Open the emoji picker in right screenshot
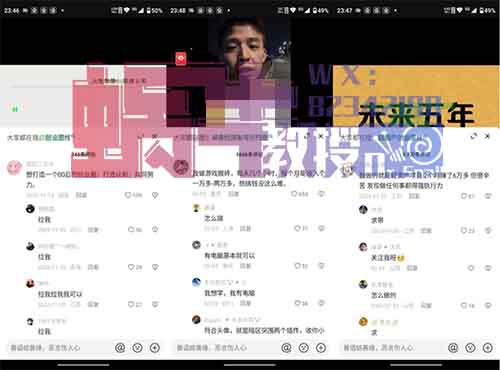500x370 pixels. pos(470,348)
